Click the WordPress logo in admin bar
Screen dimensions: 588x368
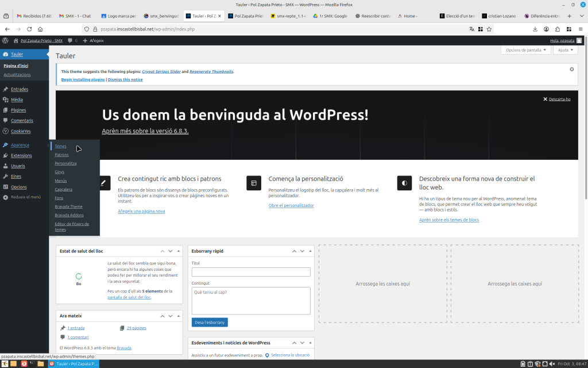click(5, 40)
